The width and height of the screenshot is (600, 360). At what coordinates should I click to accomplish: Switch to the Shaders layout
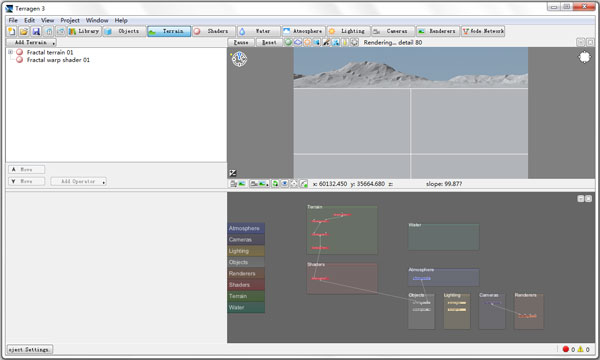click(x=214, y=31)
